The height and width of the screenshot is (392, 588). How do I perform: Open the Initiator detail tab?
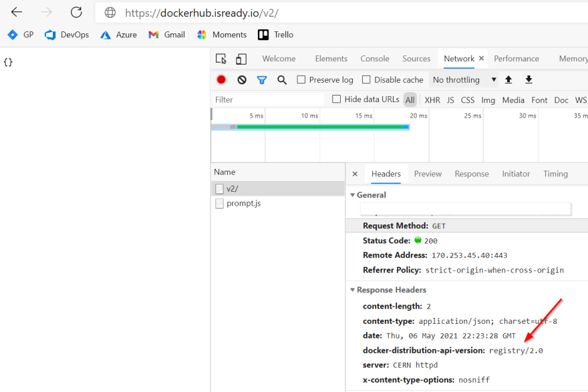pos(516,174)
